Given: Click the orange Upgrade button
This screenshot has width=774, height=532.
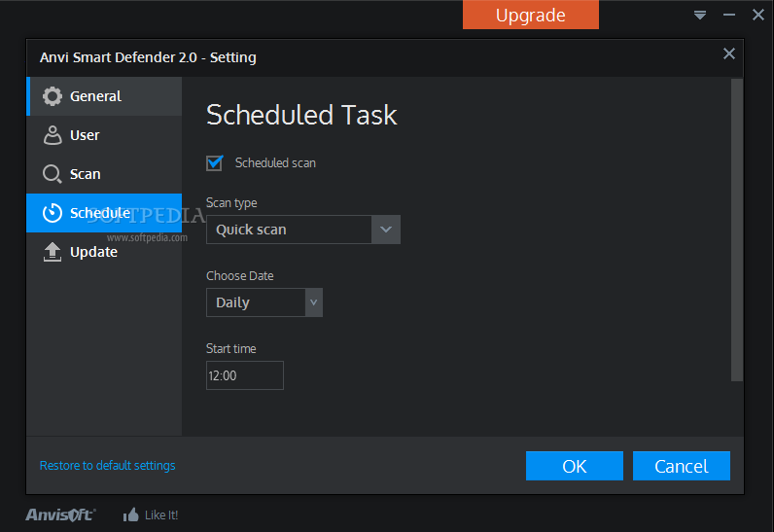Looking at the screenshot, I should point(531,15).
